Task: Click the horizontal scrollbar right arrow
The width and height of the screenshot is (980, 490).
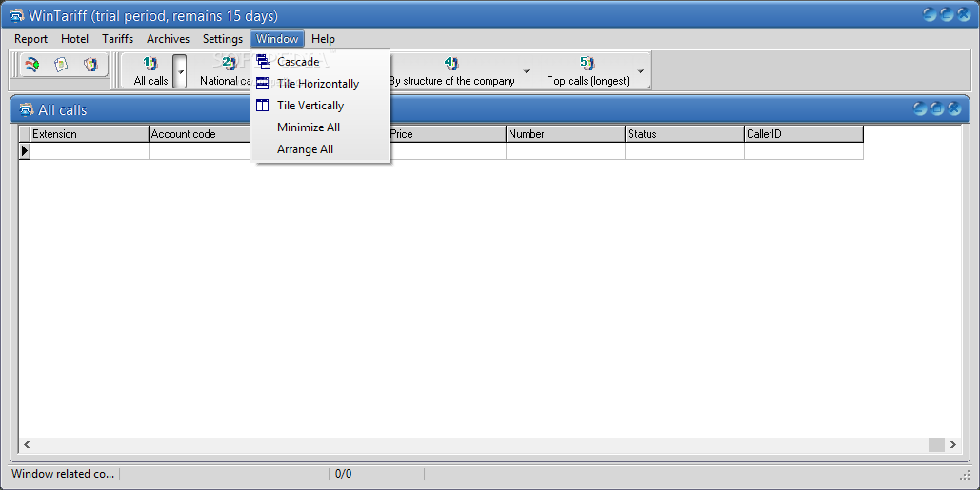Action: [x=952, y=444]
